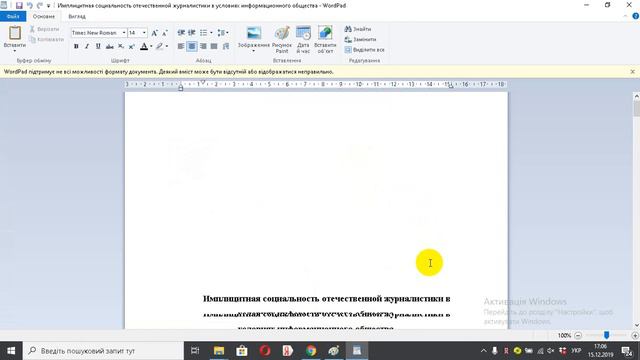The height and width of the screenshot is (360, 640).
Task: Dismiss the WordPad compatibility warning bar
Action: [633, 71]
